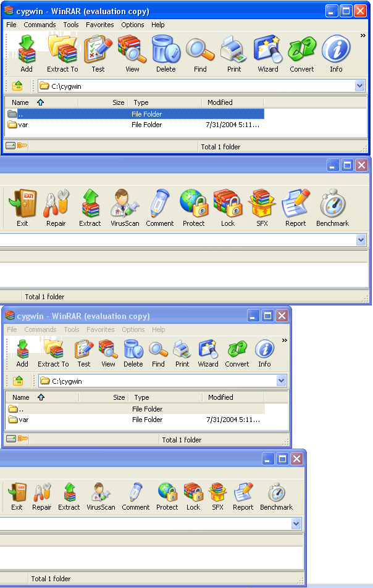Click the large Exit door icon in untitled window
The width and height of the screenshot is (373, 588).
point(22,203)
